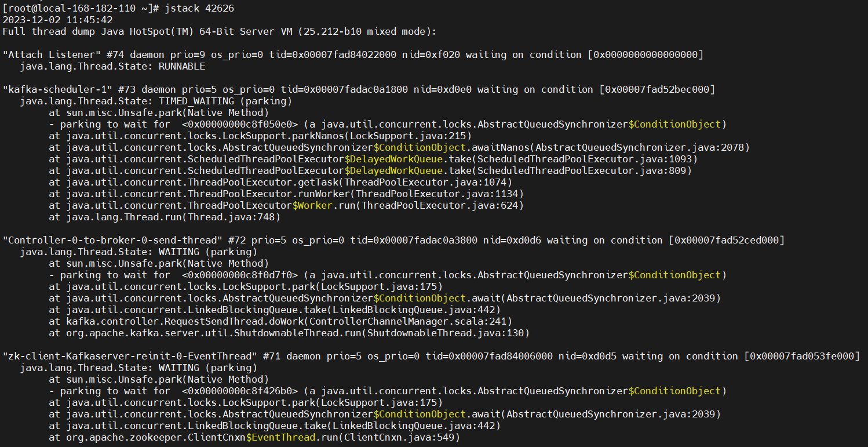Screen dimensions: 868x447
Task: Click 'java.lang.Thread.State: TIMED_WAITING (parking)' line
Action: [x=156, y=101]
